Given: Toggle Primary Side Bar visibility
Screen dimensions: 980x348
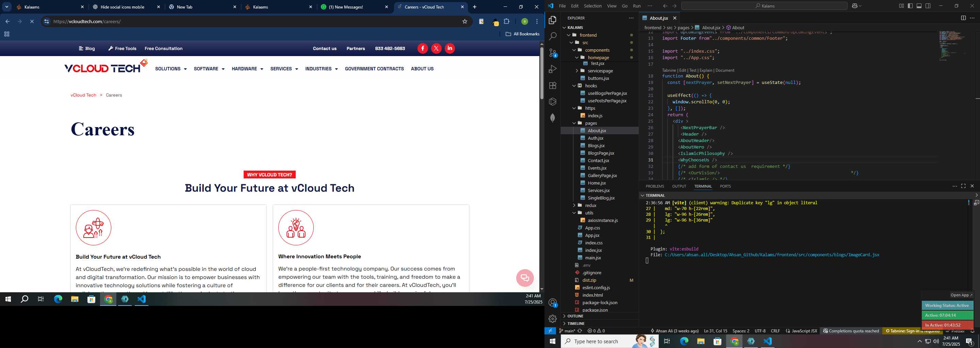Looking at the screenshot, I should [x=910, y=6].
